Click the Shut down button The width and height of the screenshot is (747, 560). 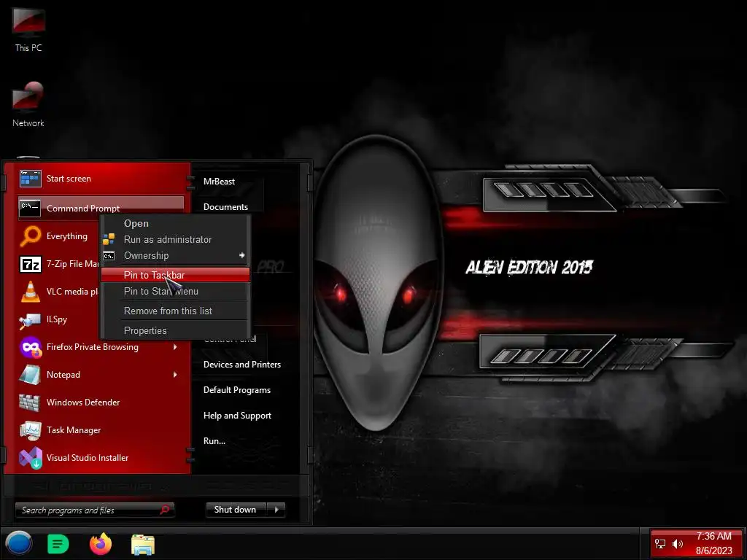pyautogui.click(x=237, y=510)
